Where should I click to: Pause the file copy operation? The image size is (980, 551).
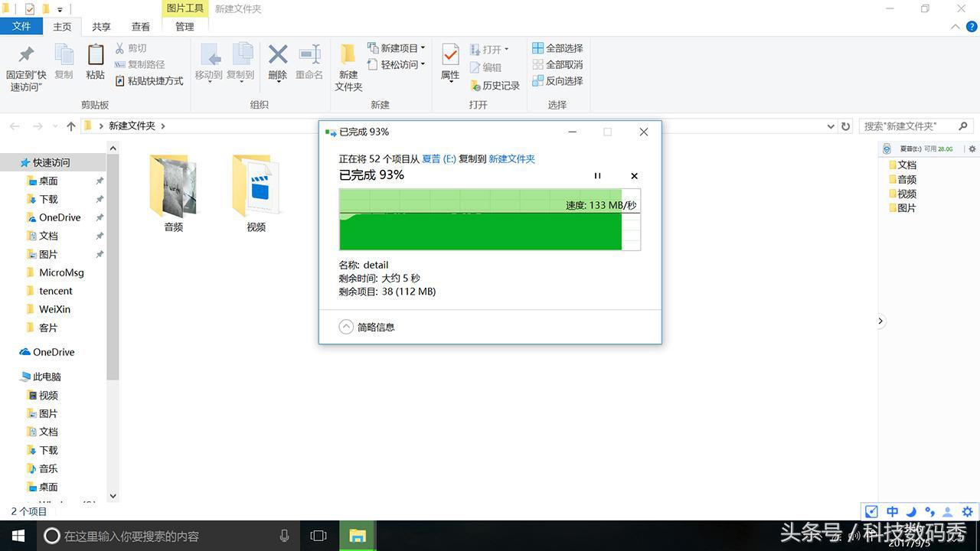pyautogui.click(x=597, y=175)
